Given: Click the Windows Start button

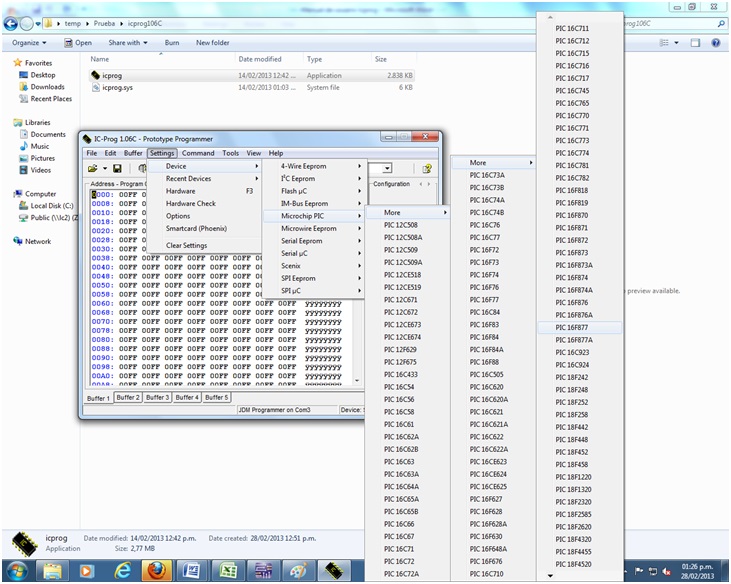Looking at the screenshot, I should pos(18,570).
